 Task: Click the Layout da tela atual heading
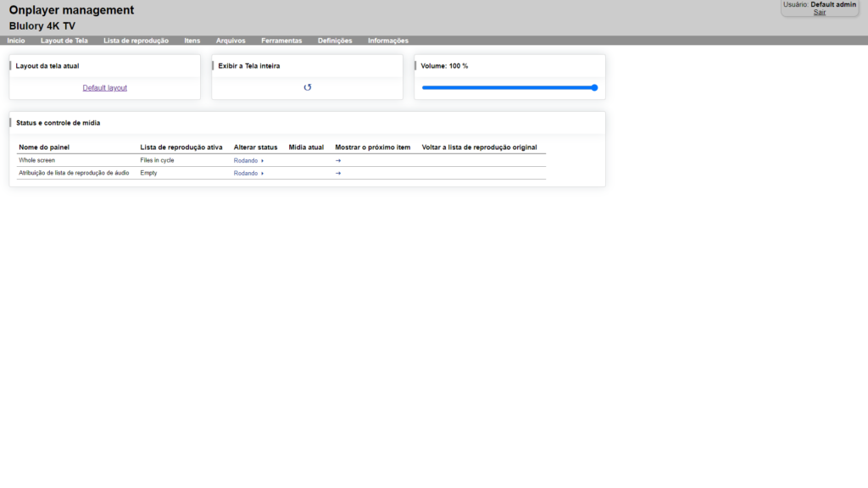[47, 66]
